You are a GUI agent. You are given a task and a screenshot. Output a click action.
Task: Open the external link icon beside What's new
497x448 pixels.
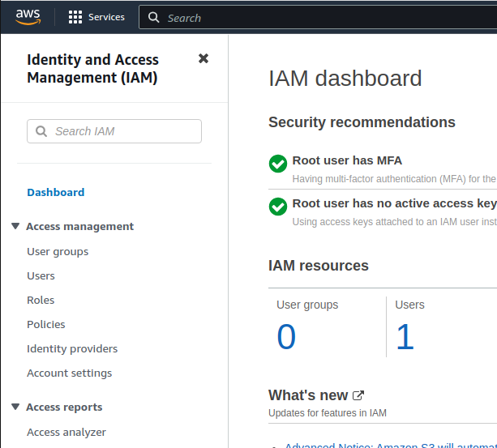(358, 395)
